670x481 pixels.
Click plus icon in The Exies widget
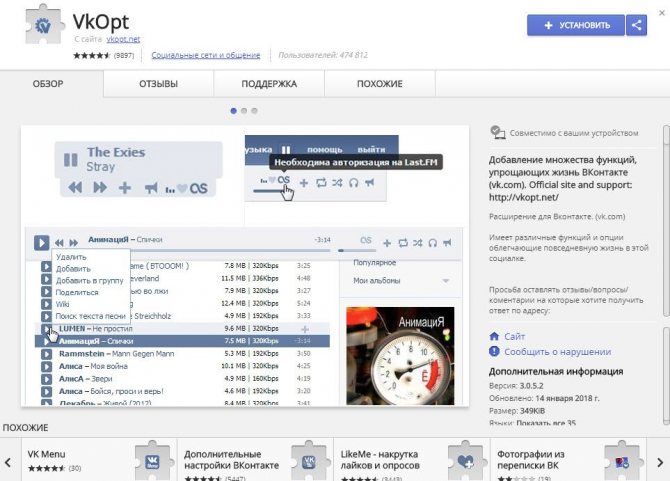[x=125, y=188]
